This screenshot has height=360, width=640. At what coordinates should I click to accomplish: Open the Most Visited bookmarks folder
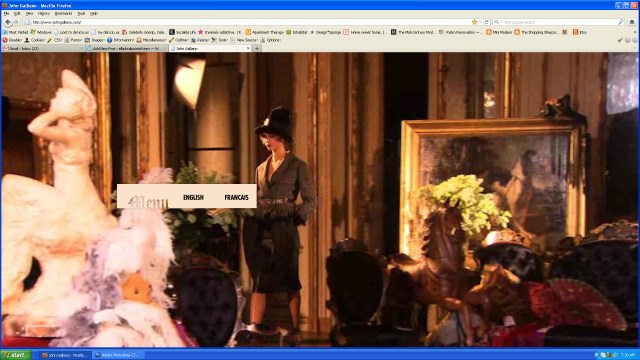(x=16, y=32)
